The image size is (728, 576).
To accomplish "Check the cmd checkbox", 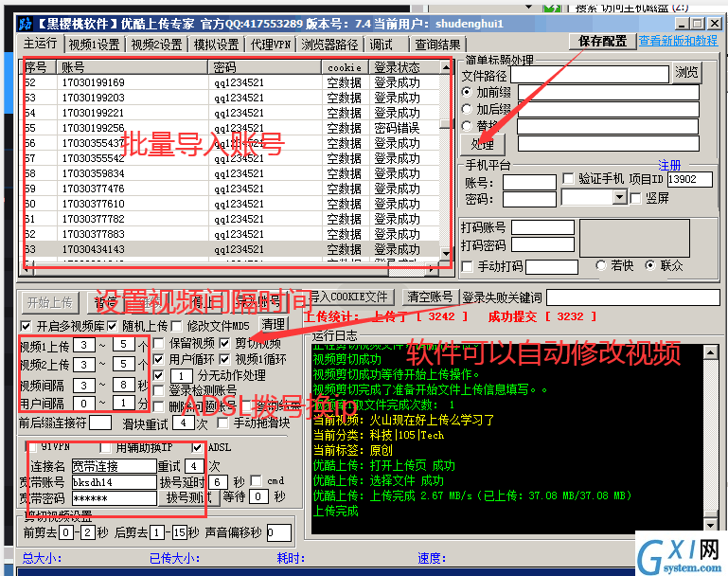I will click(256, 480).
